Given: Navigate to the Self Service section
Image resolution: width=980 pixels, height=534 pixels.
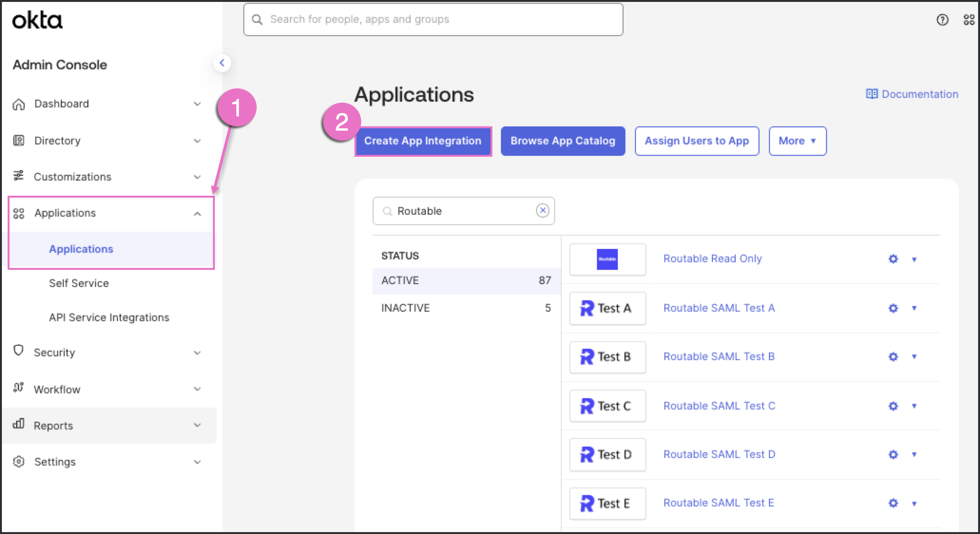Looking at the screenshot, I should pyautogui.click(x=79, y=283).
